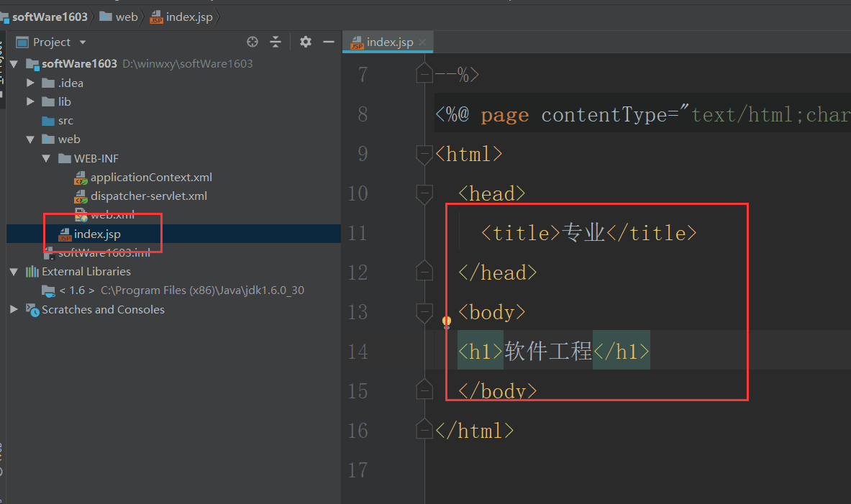Select the web folder in tree
This screenshot has height=504, width=851.
(x=69, y=139)
